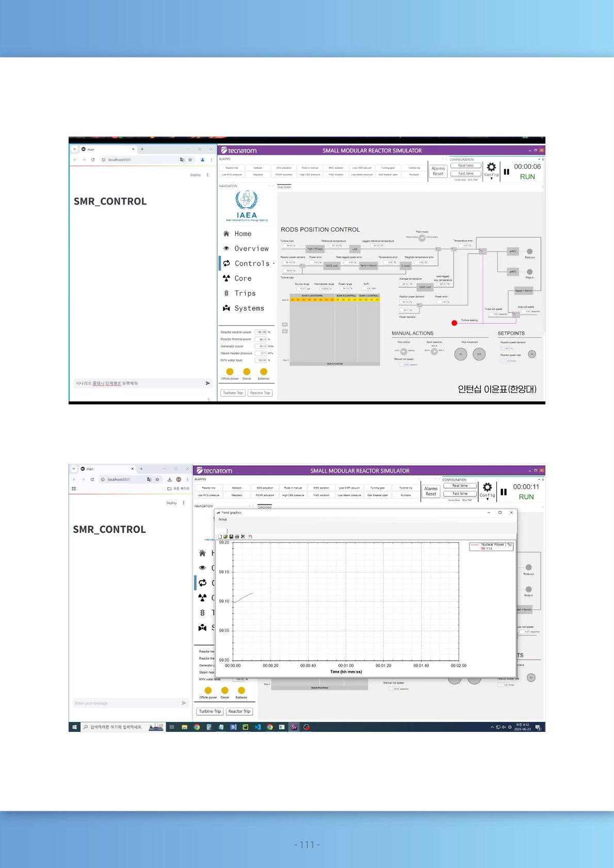The image size is (614, 868).
Task: Click the new file icon in Trend graphics toolbar
Action: 220,536
